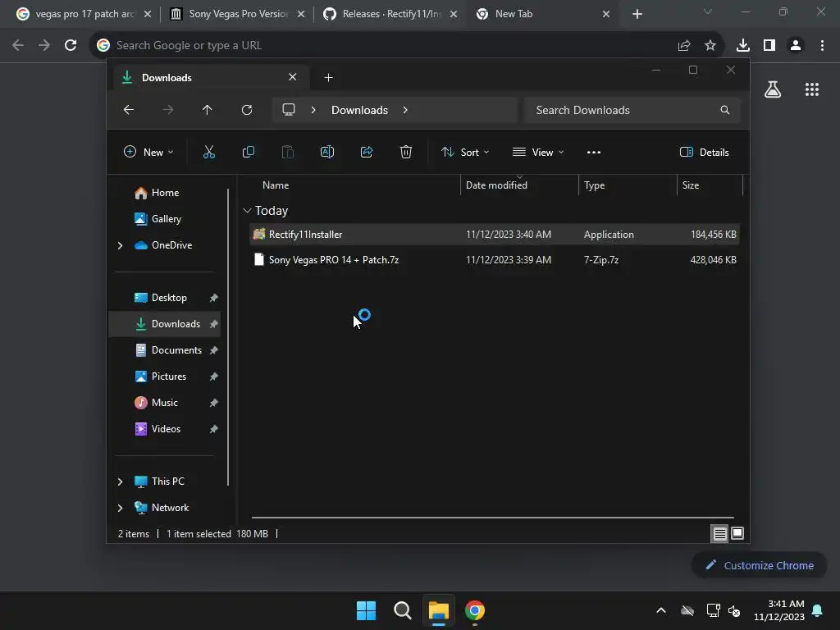Click the PC monitor icon in address bar
840x630 pixels.
(x=289, y=110)
